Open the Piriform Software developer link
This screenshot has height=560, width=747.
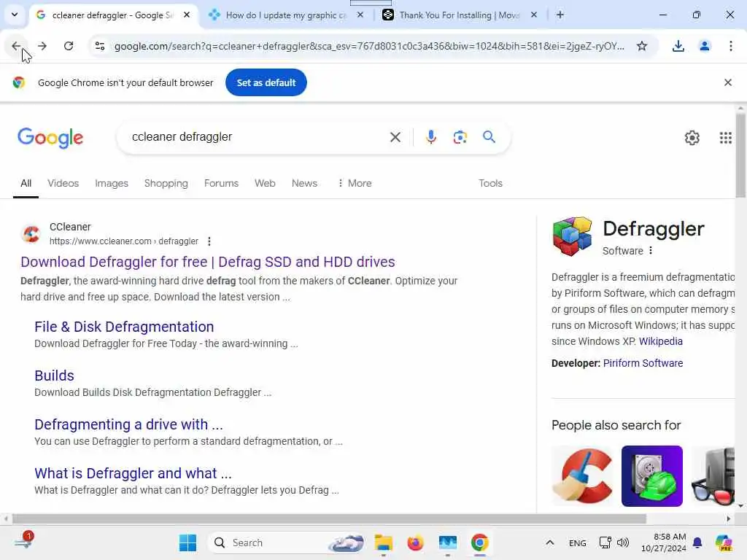(643, 363)
